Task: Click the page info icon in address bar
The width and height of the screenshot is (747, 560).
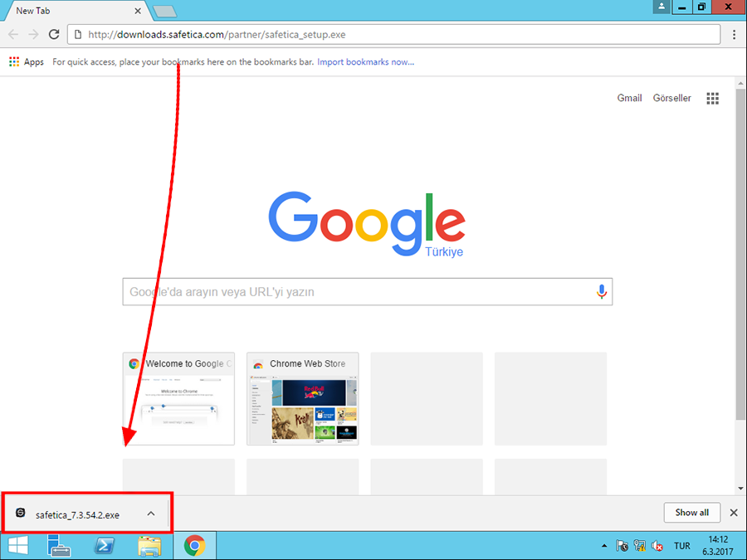Action: [x=78, y=34]
